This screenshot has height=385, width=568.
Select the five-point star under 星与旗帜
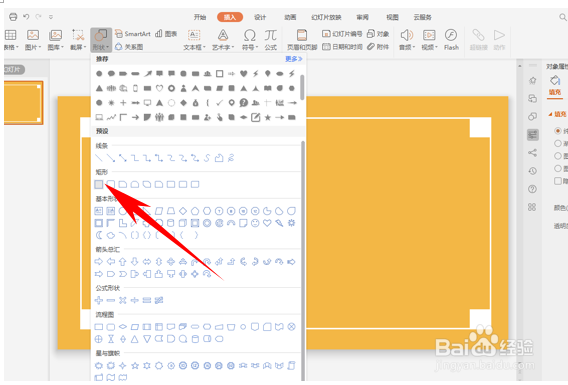click(x=135, y=365)
